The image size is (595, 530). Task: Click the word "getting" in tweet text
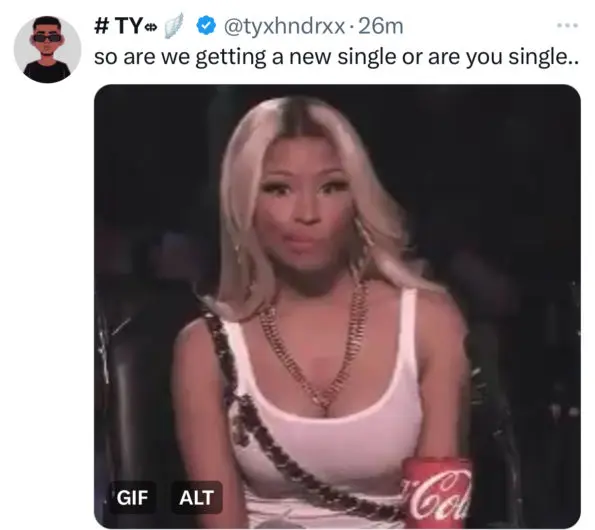tap(231, 58)
